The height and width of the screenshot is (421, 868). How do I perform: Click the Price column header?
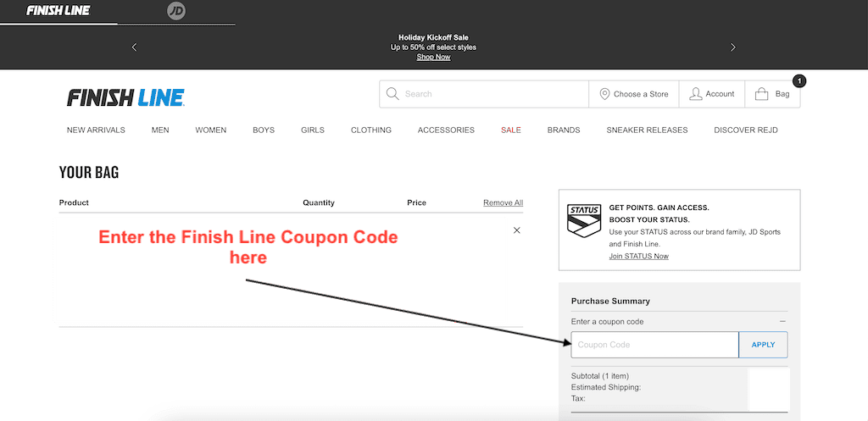(416, 202)
